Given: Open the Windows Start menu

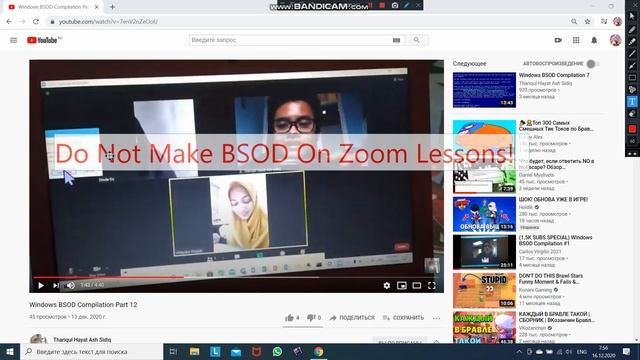Looking at the screenshot, I should pyautogui.click(x=10, y=351).
